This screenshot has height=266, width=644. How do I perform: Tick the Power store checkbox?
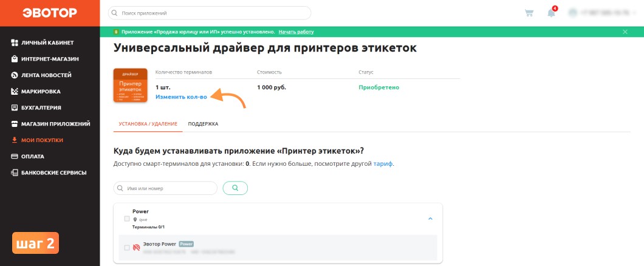[127, 219]
